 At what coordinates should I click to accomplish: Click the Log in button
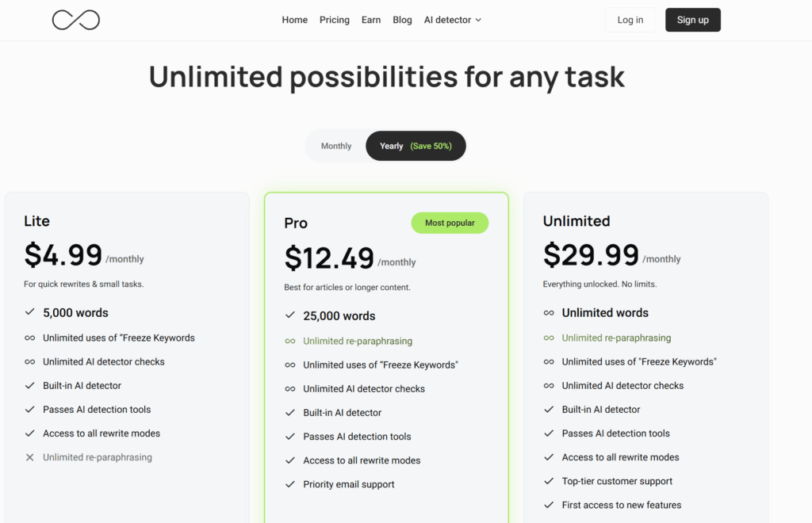click(630, 20)
